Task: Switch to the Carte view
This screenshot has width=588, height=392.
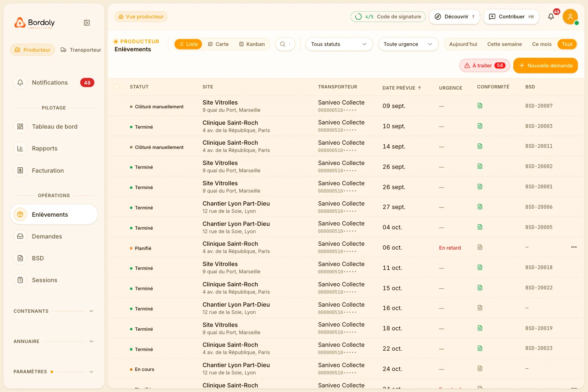Action: coord(218,44)
